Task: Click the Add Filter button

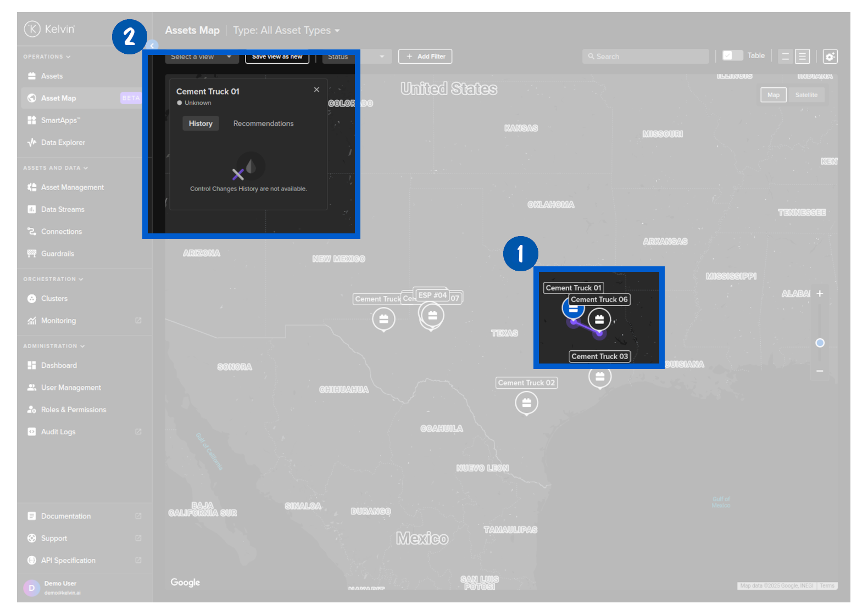Action: pyautogui.click(x=425, y=57)
